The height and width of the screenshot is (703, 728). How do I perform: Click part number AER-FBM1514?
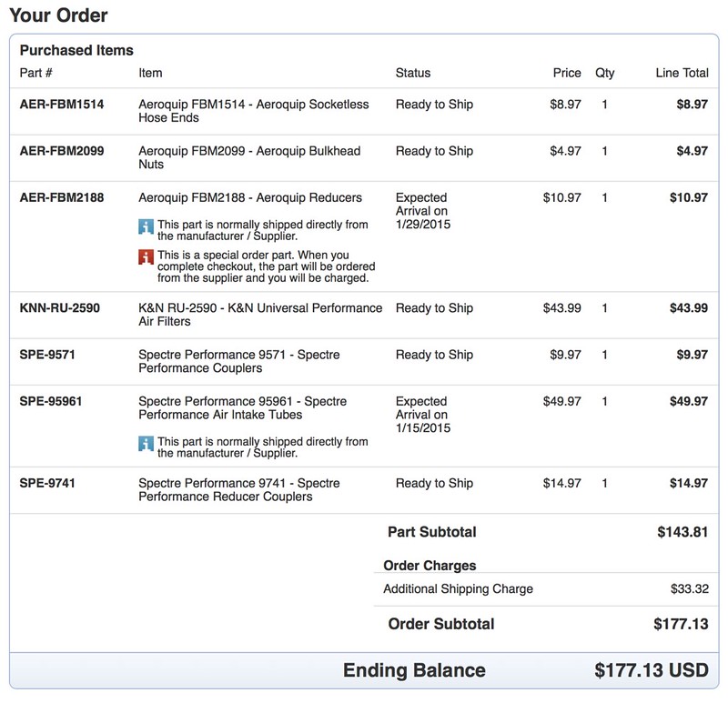pos(62,105)
